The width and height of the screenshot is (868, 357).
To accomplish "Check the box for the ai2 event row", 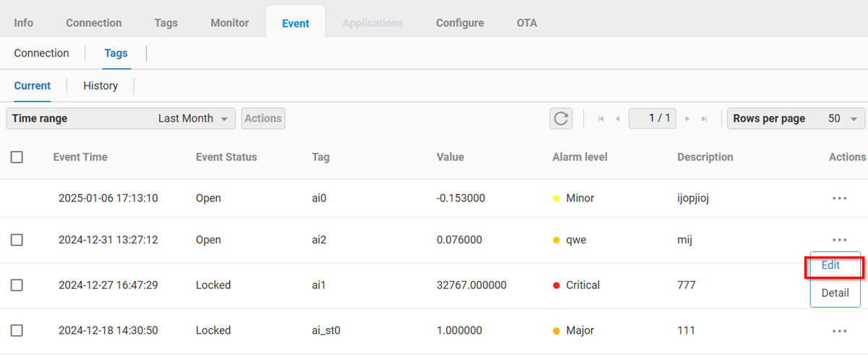I will (x=17, y=240).
